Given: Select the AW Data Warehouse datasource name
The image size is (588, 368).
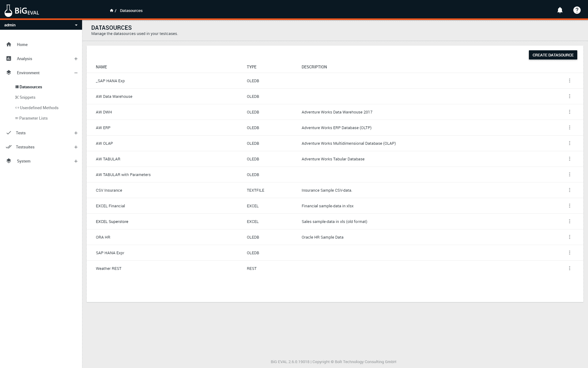Looking at the screenshot, I should point(114,96).
